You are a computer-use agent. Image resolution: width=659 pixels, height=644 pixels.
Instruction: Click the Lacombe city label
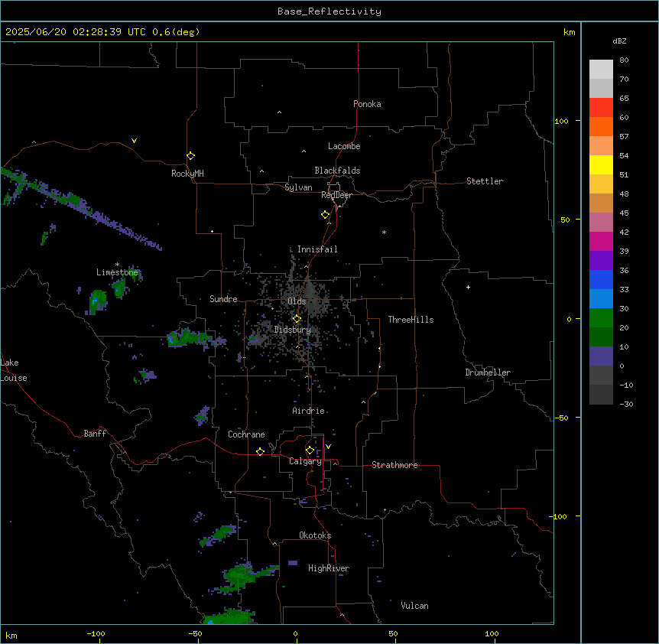pos(344,146)
